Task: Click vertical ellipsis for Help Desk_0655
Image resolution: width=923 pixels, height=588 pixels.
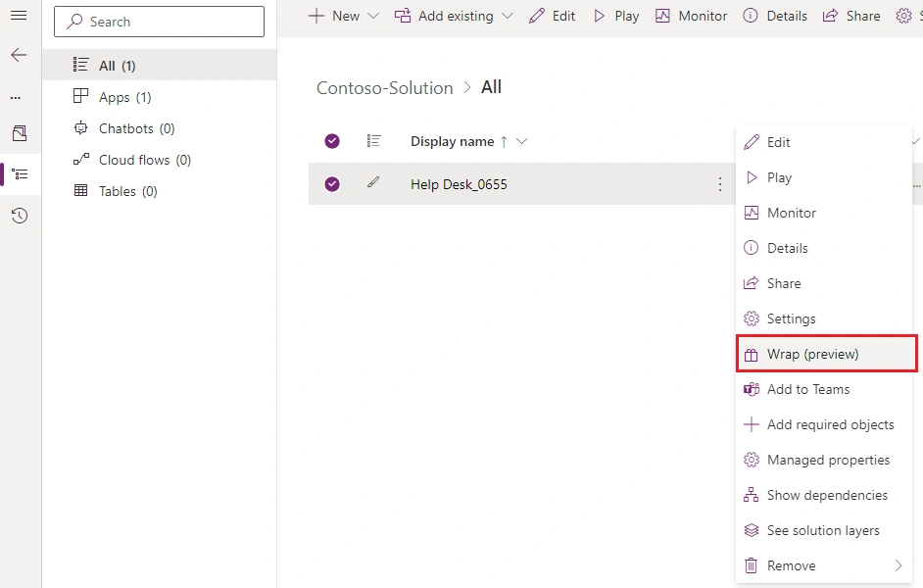Action: click(720, 184)
